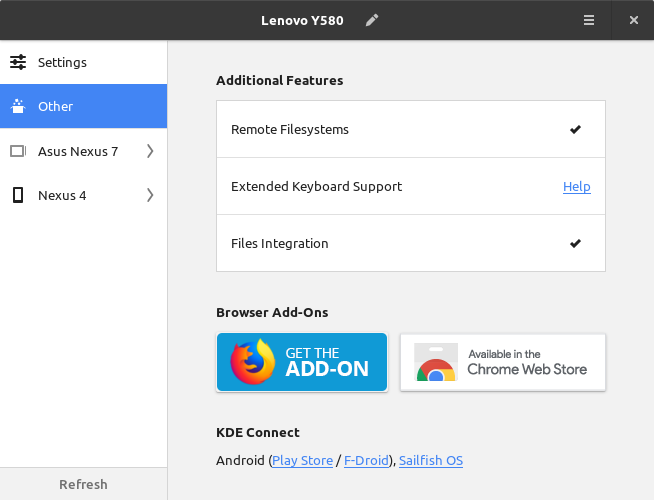Screen dimensions: 654x500
Task: Toggle the Files Integration checkmark
Action: 575,243
